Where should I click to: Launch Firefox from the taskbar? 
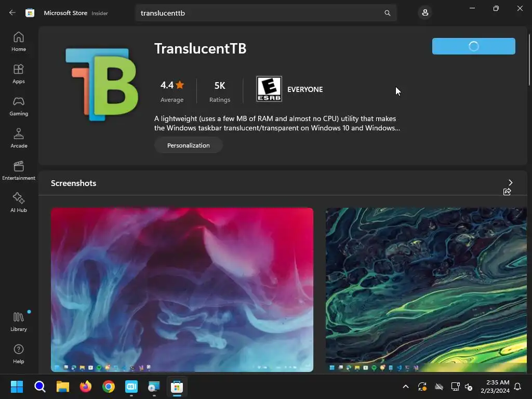(x=86, y=387)
